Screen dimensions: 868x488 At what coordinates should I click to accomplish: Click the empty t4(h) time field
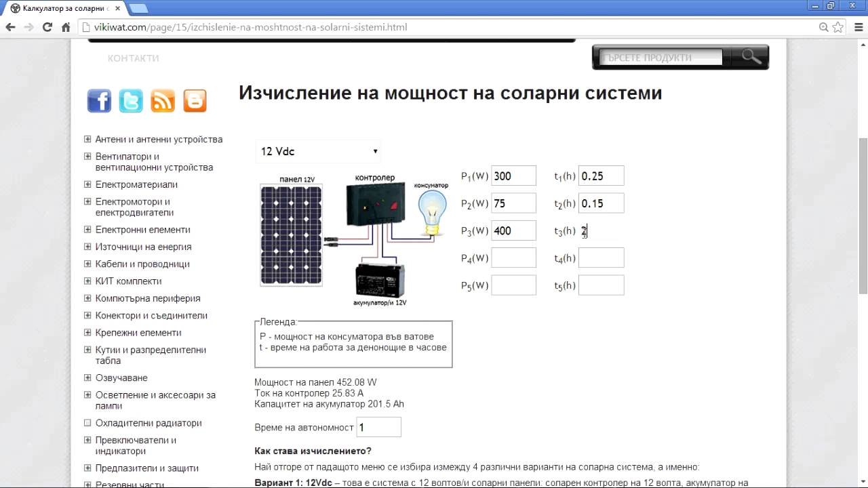[x=601, y=258]
